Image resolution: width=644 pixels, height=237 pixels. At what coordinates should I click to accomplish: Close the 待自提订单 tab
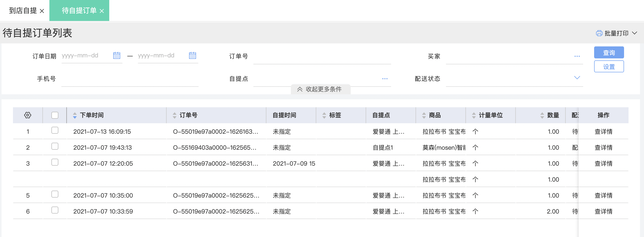(x=102, y=11)
